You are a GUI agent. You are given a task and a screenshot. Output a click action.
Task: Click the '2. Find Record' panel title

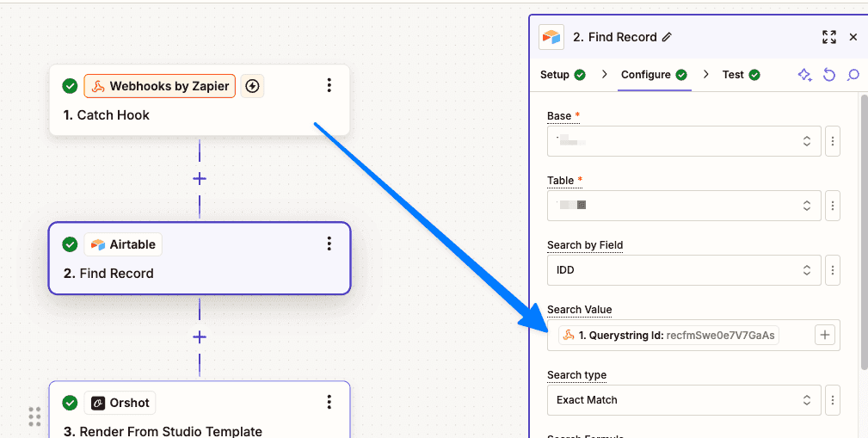pyautogui.click(x=614, y=37)
